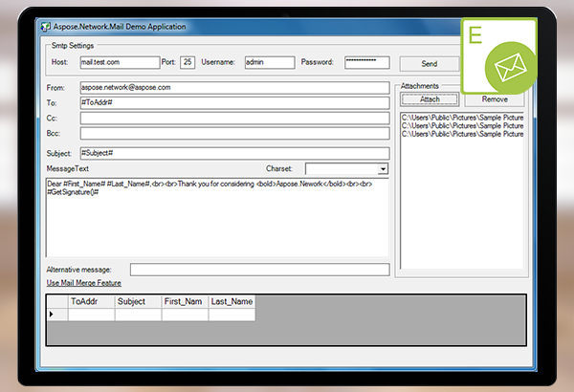Click the Bcc field
Image resolution: width=574 pixels, height=392 pixels.
coord(234,133)
